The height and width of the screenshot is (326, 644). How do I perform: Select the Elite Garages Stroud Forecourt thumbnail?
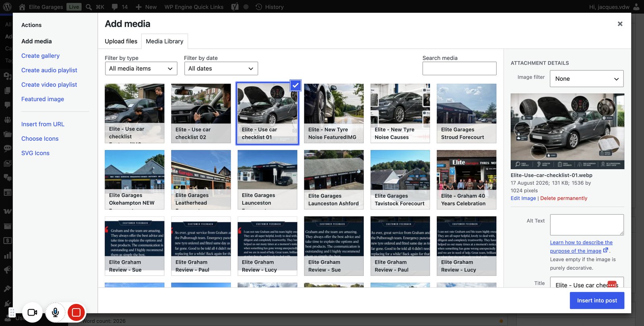(x=466, y=113)
